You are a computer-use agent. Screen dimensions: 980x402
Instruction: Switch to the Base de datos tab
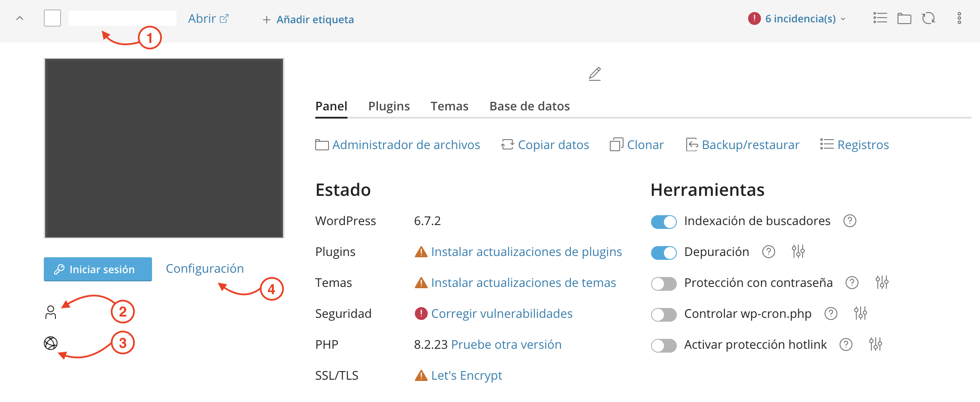click(530, 106)
